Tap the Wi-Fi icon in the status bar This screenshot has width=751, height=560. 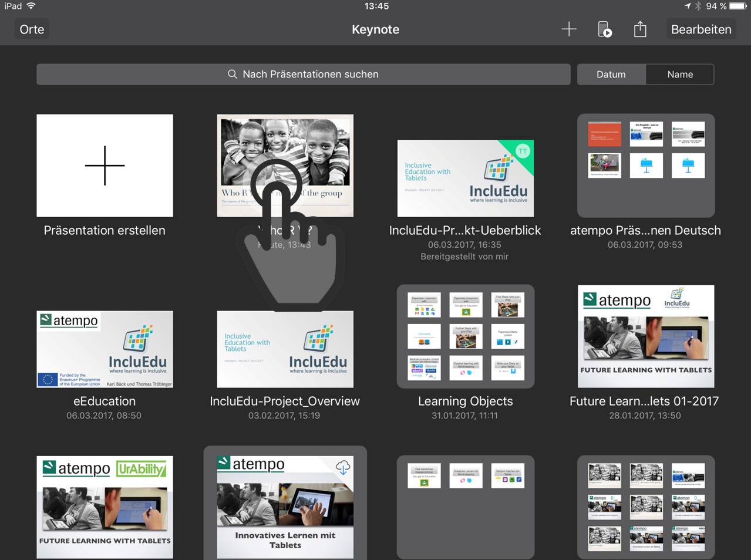click(x=31, y=6)
